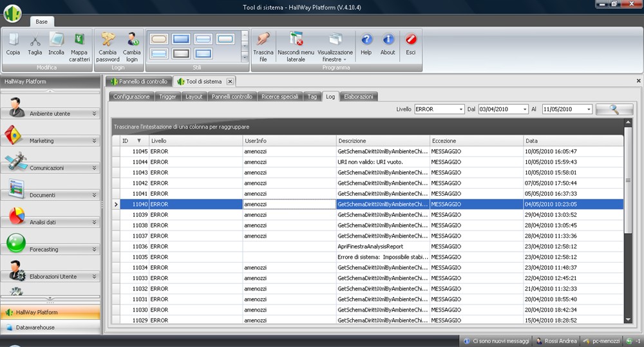Viewport: 644px width, 347px height.
Task: Open the About info icon
Action: [x=388, y=39]
